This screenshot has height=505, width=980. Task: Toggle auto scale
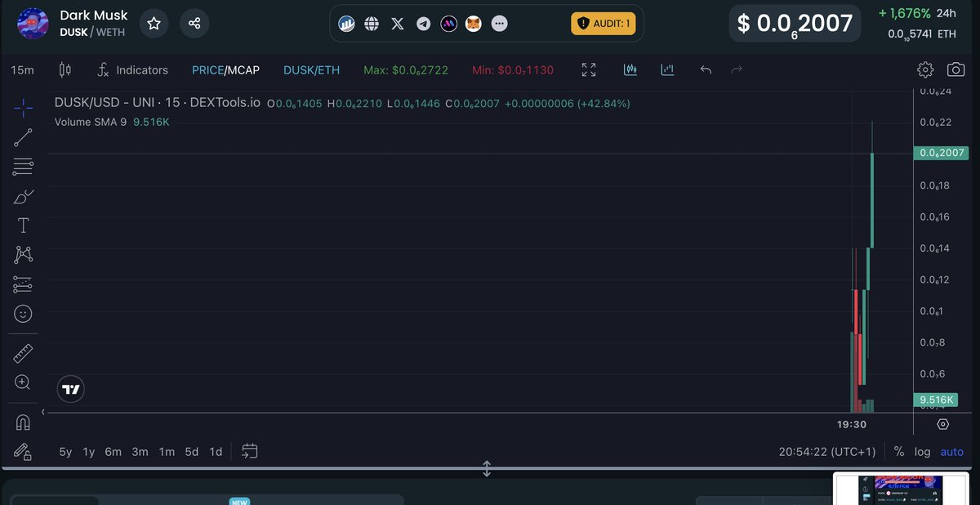click(952, 451)
